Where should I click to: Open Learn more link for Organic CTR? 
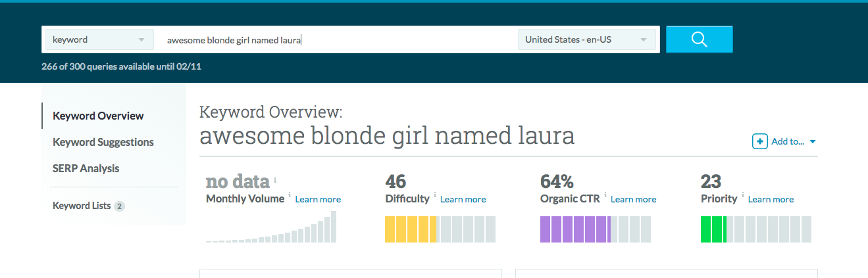633,199
